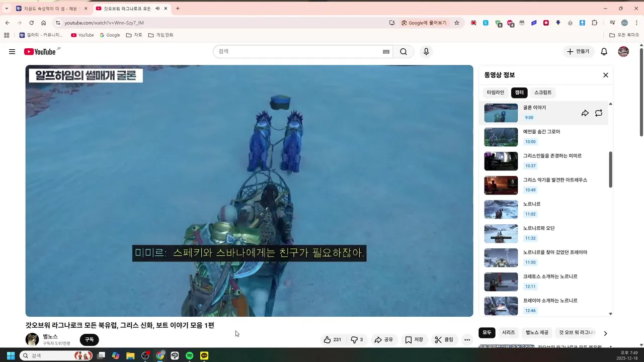Click the browser back arrow

pos(7,23)
